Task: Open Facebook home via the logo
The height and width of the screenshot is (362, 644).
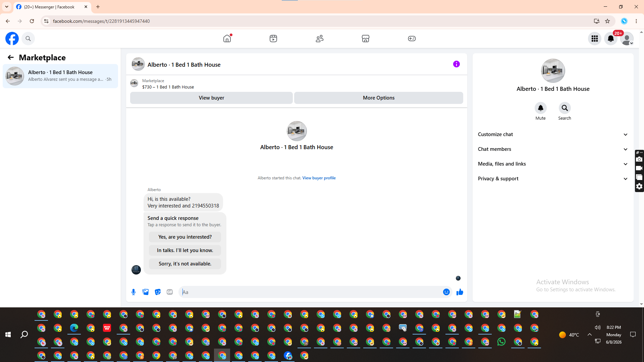Action: point(12,39)
